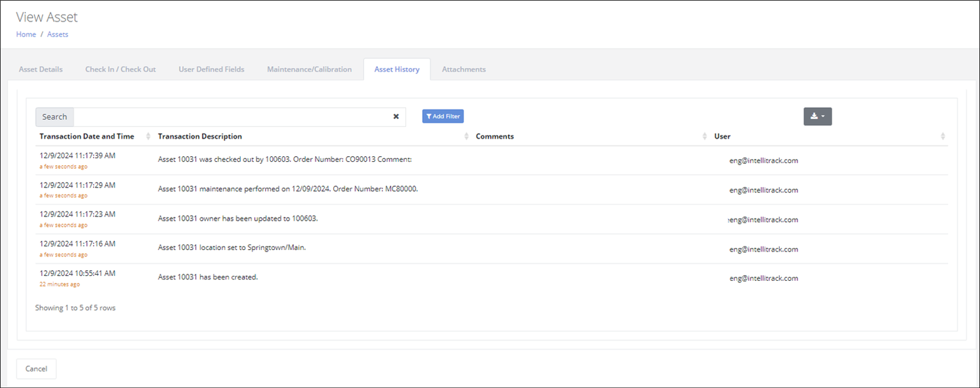
Task: Switch to the Asset Details tab
Action: point(41,69)
